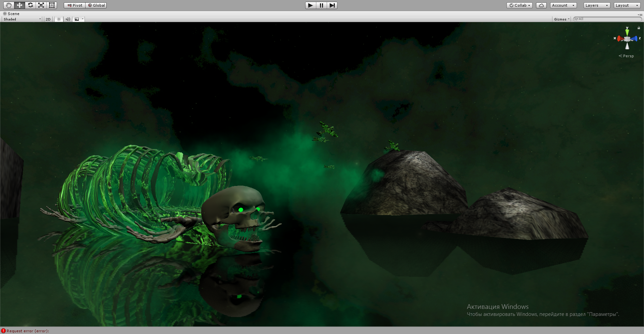Select the Scale tool

(41, 5)
